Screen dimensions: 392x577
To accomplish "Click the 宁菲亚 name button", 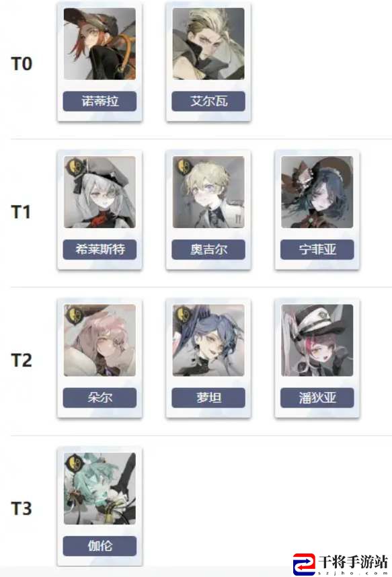I will click(317, 249).
